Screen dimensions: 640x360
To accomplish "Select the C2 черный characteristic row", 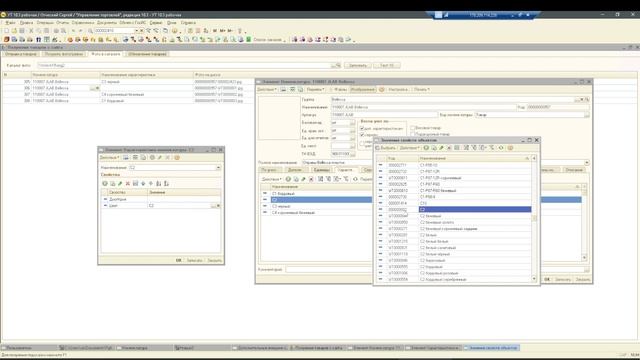I will [317, 206].
